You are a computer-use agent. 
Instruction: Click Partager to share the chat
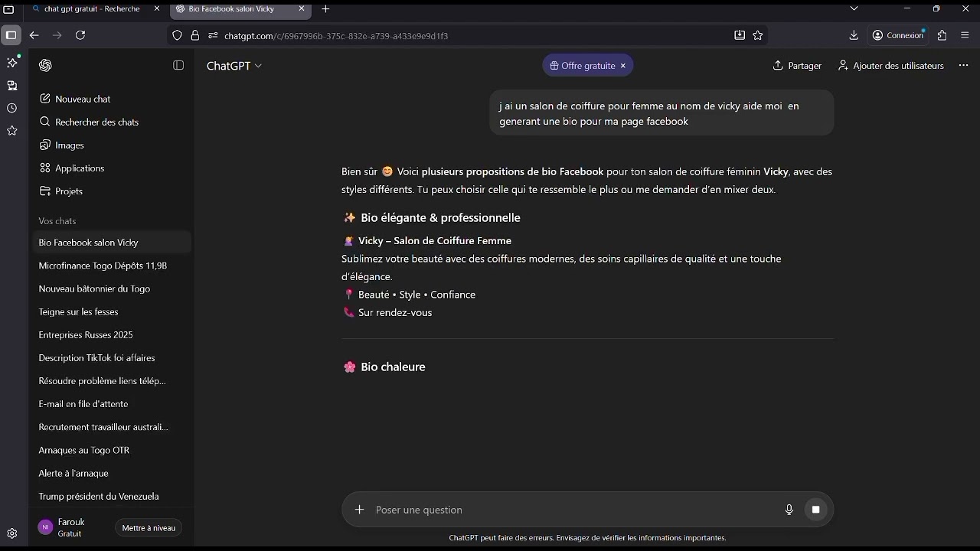click(x=797, y=66)
